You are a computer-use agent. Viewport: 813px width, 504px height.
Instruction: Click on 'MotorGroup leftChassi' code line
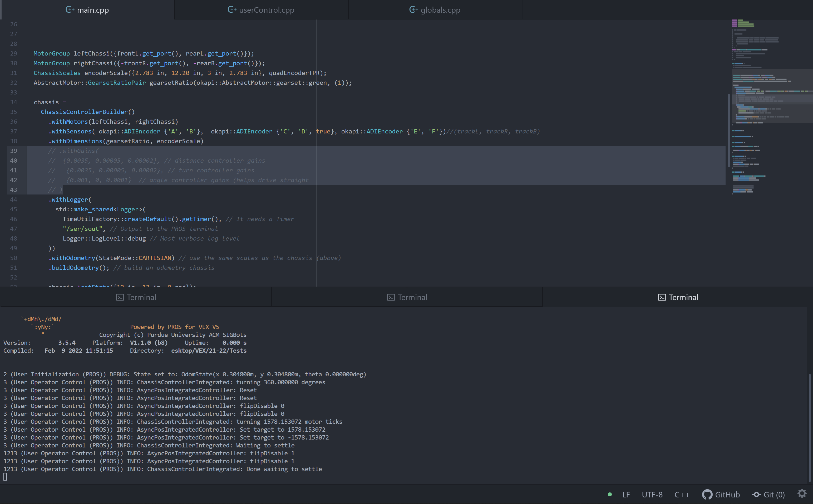144,53
